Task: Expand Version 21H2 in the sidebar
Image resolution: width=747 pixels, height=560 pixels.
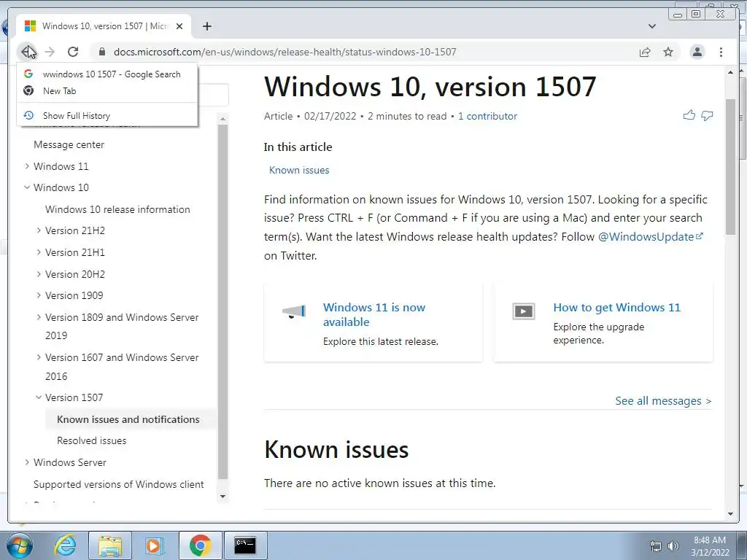Action: pyautogui.click(x=39, y=230)
